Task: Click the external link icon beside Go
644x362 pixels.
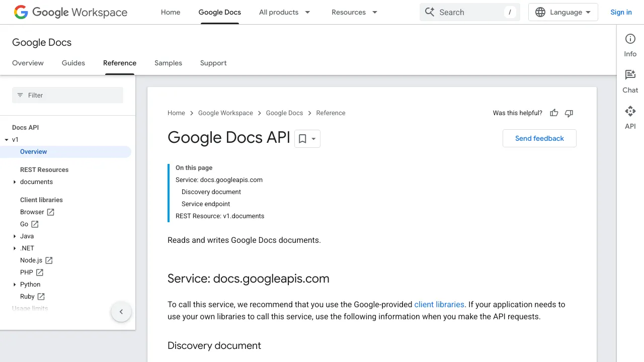Action: 35,224
